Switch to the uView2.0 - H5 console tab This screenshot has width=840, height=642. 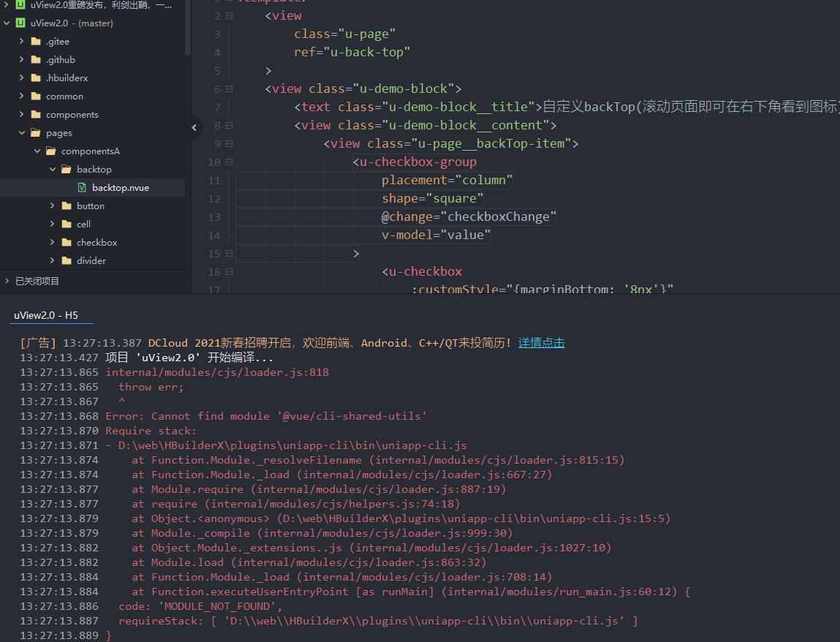46,315
